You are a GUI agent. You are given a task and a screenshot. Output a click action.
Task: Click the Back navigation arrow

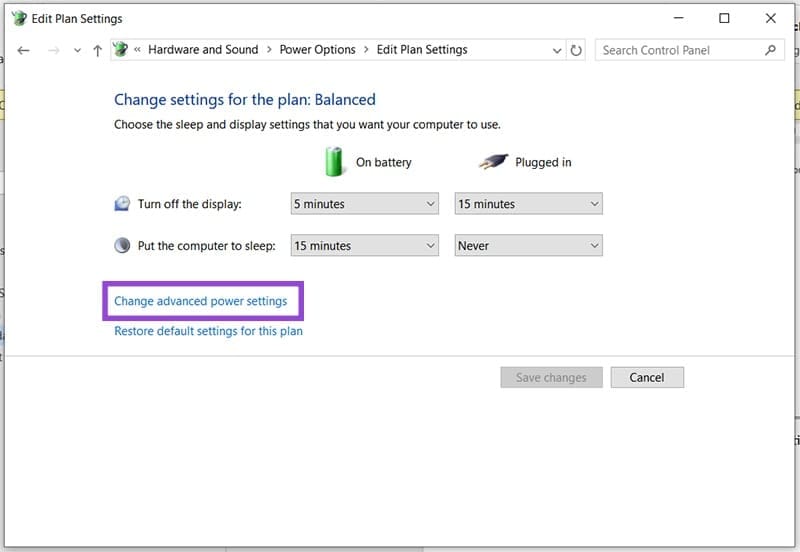click(x=23, y=51)
